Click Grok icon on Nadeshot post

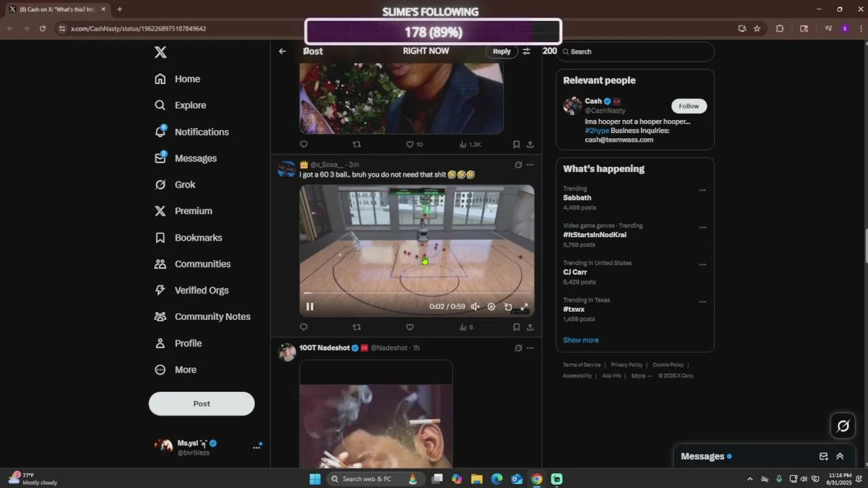[518, 348]
